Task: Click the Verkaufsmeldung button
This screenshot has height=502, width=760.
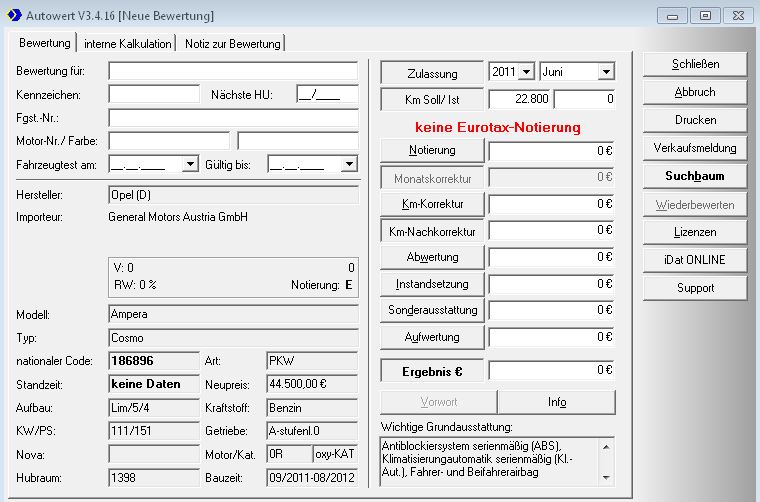Action: [x=695, y=148]
